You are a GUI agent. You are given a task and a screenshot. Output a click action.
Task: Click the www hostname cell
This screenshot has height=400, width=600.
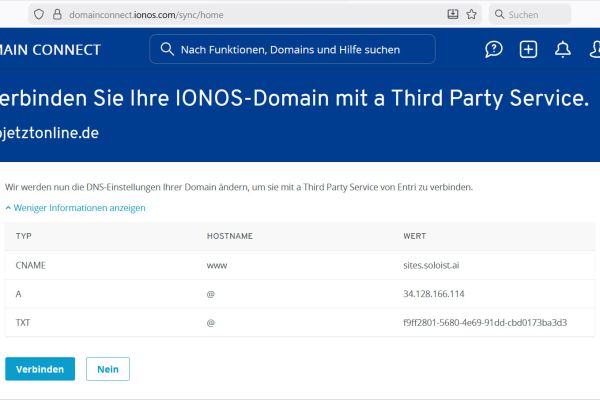click(217, 266)
